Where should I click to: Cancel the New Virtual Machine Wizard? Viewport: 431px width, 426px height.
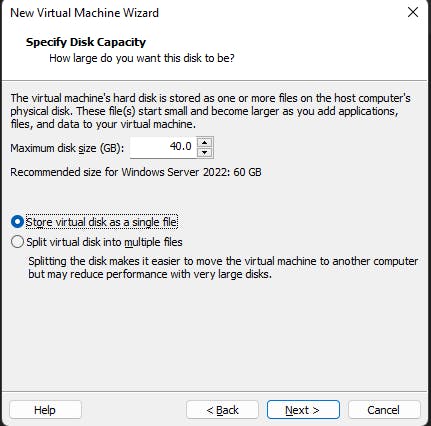click(384, 410)
